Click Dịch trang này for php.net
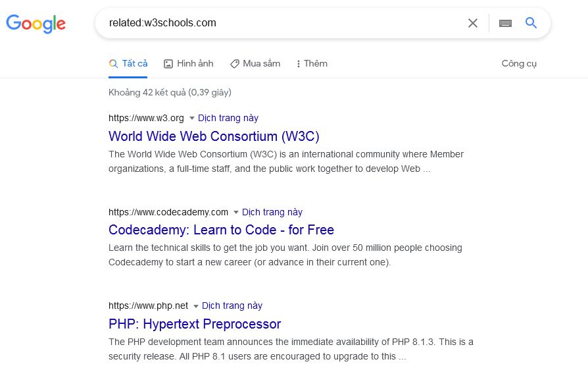Image resolution: width=588 pixels, height=372 pixels. (232, 306)
